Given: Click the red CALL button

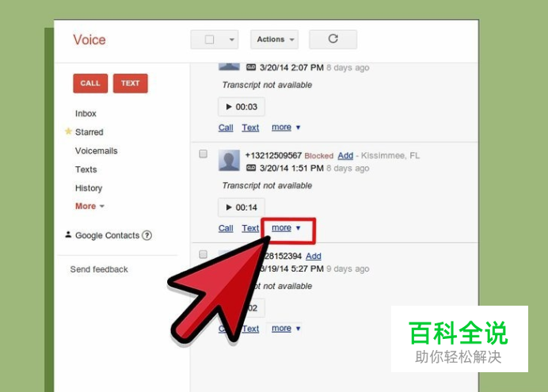Looking at the screenshot, I should [90, 83].
